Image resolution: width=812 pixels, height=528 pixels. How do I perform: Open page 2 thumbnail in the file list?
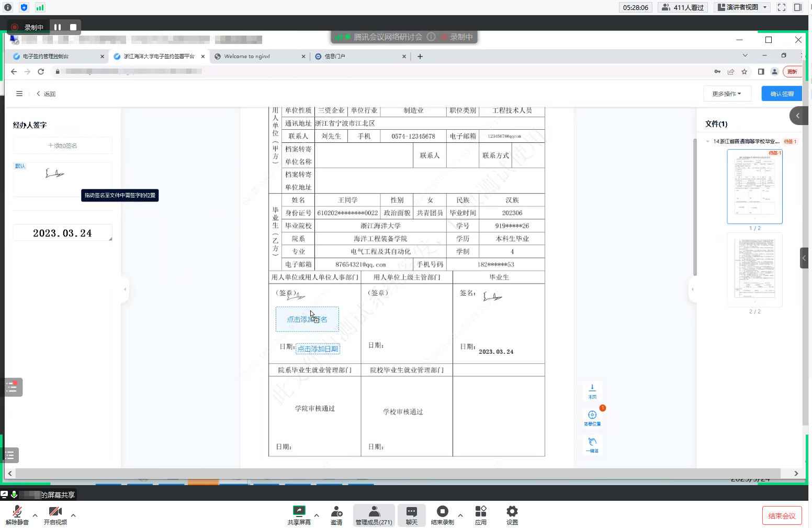pos(754,270)
